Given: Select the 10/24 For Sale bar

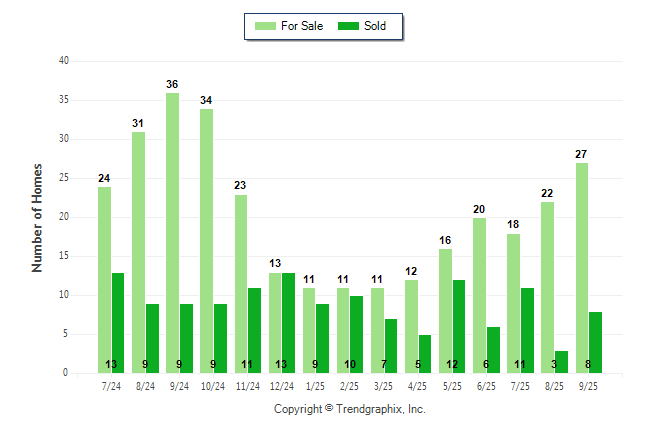Looking at the screenshot, I should click(207, 241).
